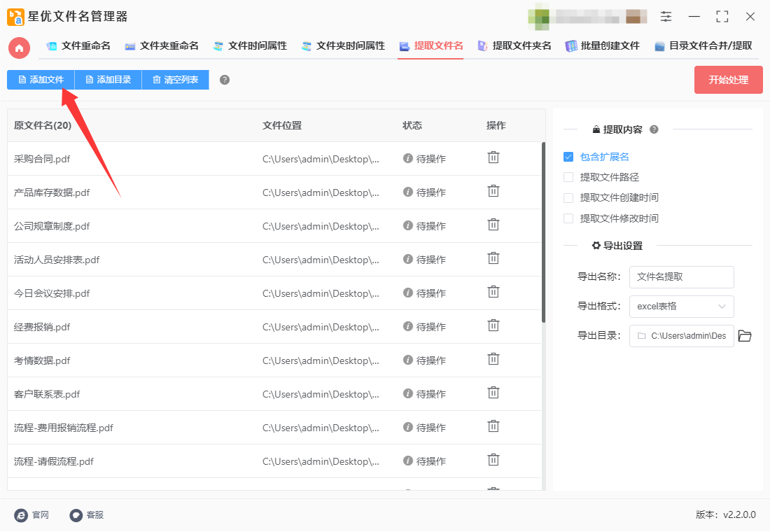Open the settings sliders icon in title bar
Screen dimensions: 770x532
(666, 17)
